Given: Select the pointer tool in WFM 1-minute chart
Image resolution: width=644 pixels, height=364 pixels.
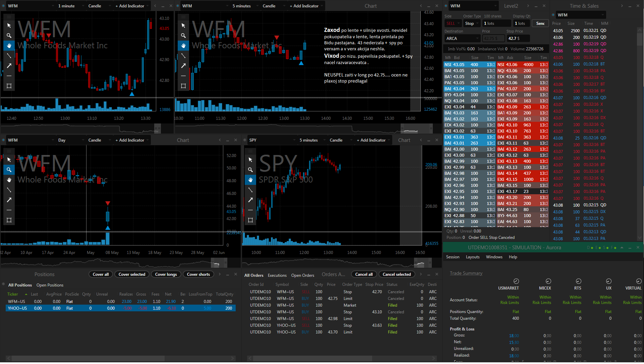Looking at the screenshot, I should tap(9, 25).
